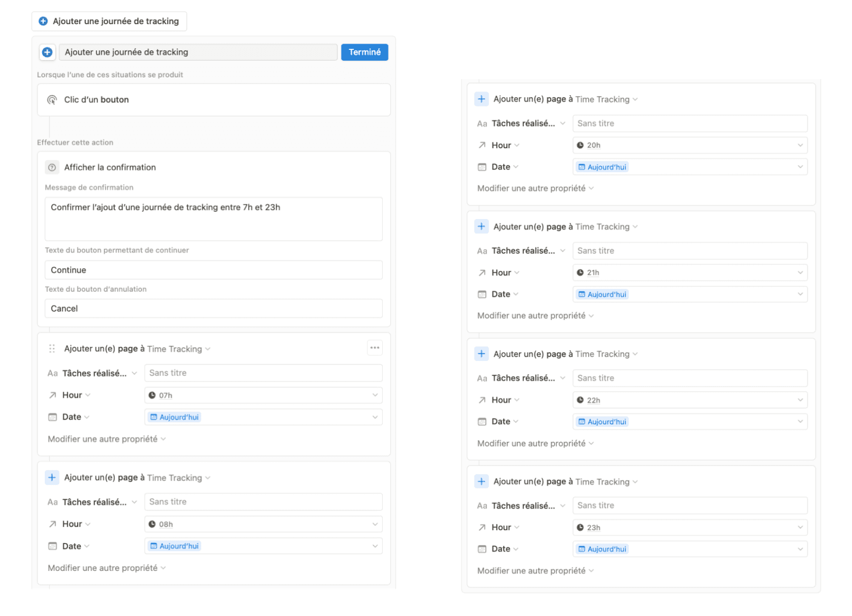Screen dimensions: 852x616
Task: Expand 'Modifier une autre propriété' in the 07h block
Action: pos(106,439)
